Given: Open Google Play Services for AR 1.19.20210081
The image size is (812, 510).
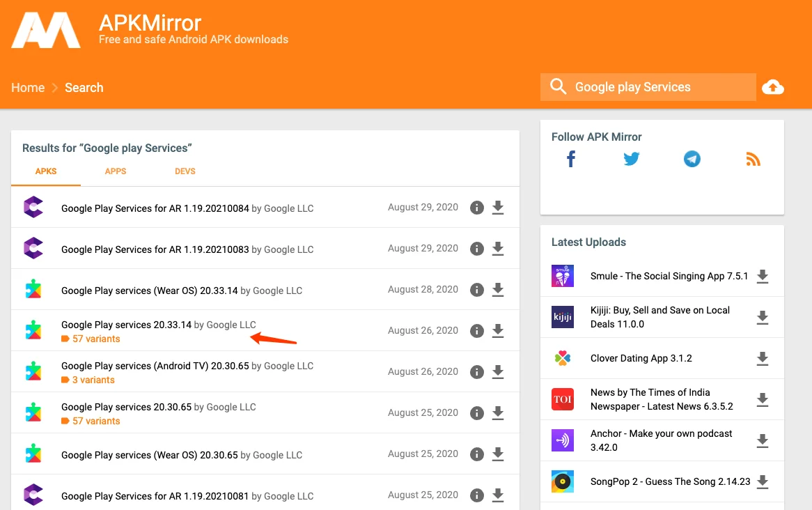Looking at the screenshot, I should (155, 496).
